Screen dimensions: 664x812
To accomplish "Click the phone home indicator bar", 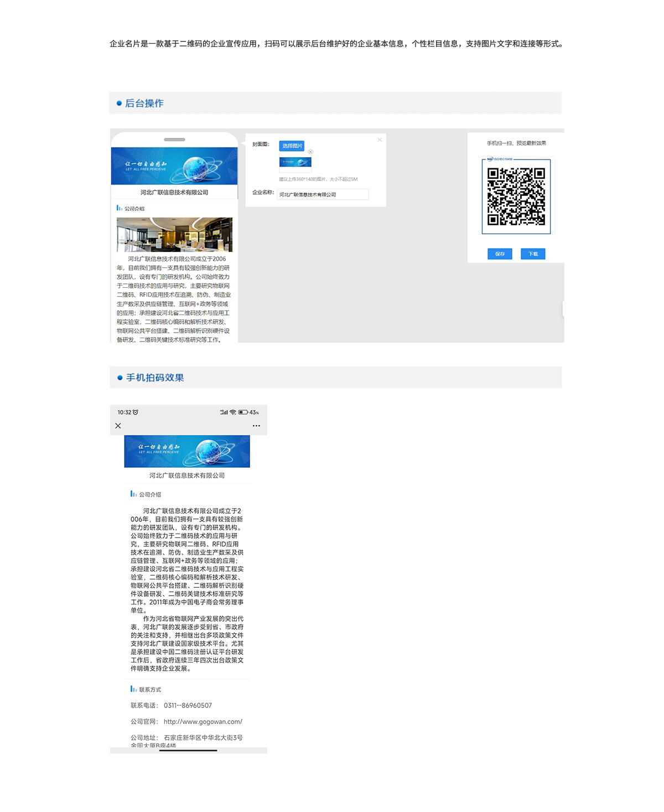I will pyautogui.click(x=188, y=751).
